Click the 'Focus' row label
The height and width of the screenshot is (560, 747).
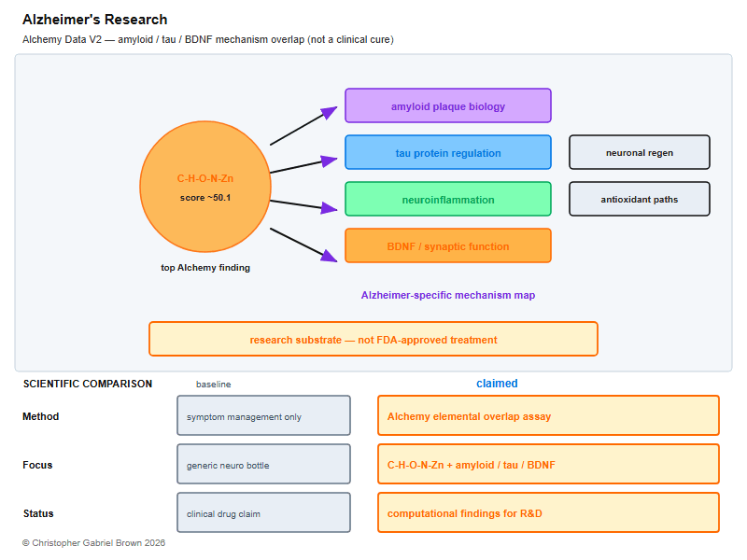pos(37,465)
